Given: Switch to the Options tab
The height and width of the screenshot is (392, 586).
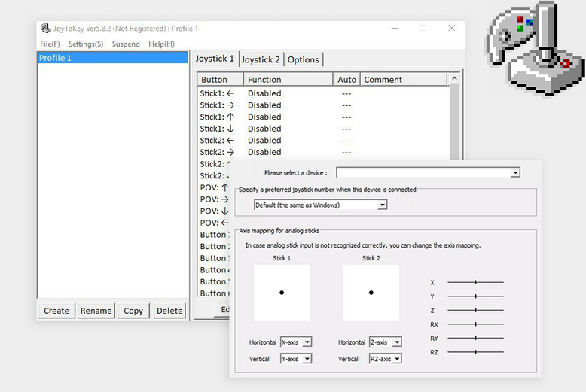Looking at the screenshot, I should (x=304, y=59).
